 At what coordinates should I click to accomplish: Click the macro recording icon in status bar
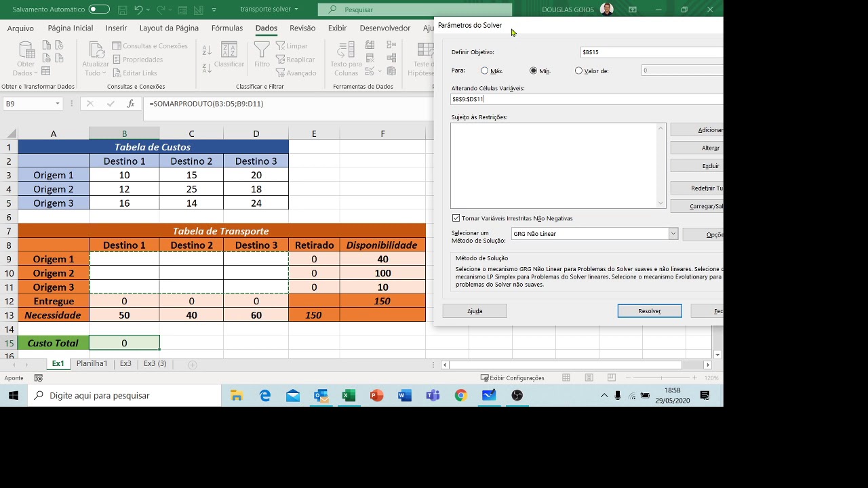(x=39, y=378)
